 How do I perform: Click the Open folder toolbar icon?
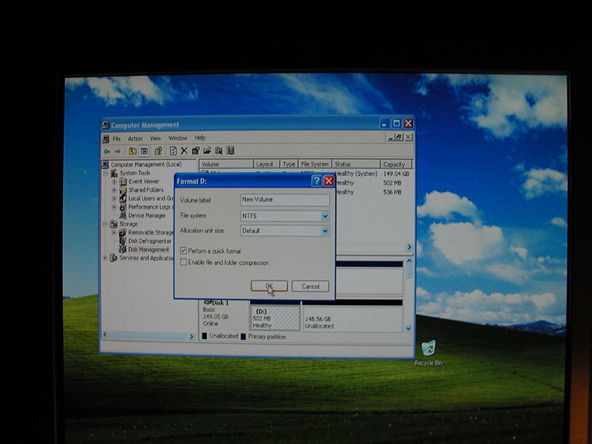click(207, 151)
